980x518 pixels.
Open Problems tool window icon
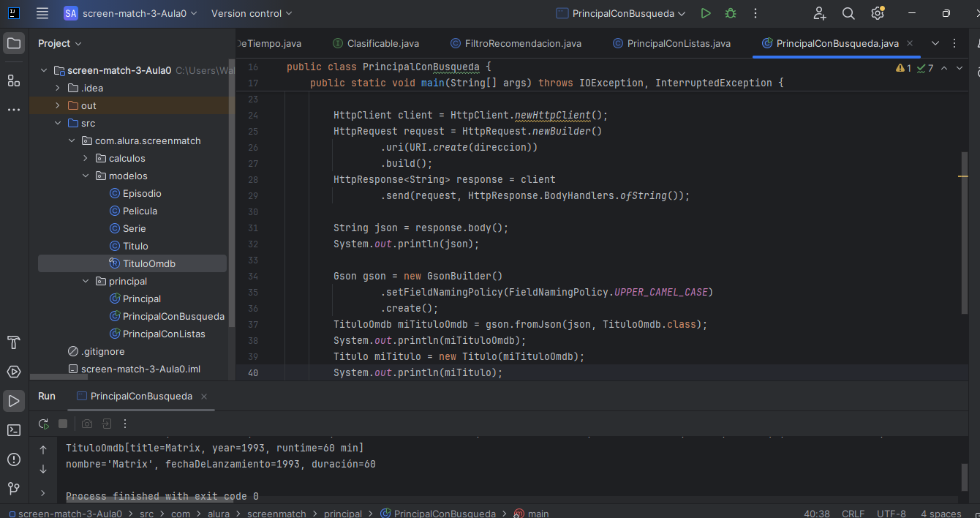(x=13, y=459)
